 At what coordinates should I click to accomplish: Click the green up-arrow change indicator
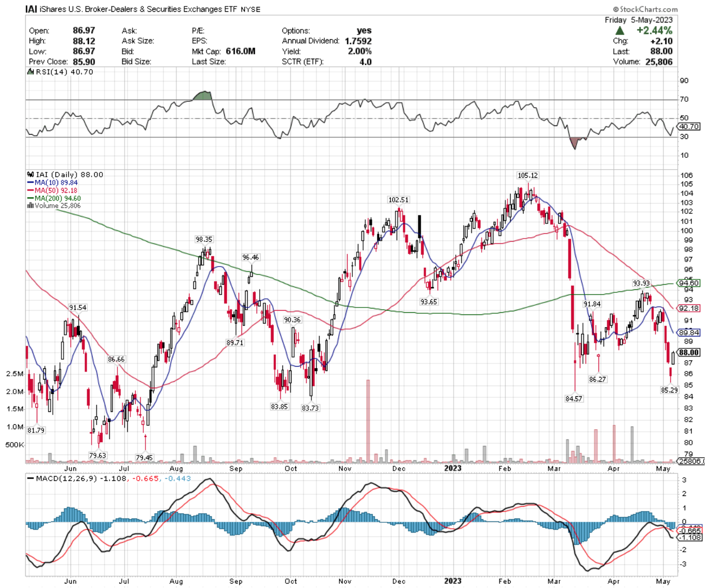tap(620, 31)
